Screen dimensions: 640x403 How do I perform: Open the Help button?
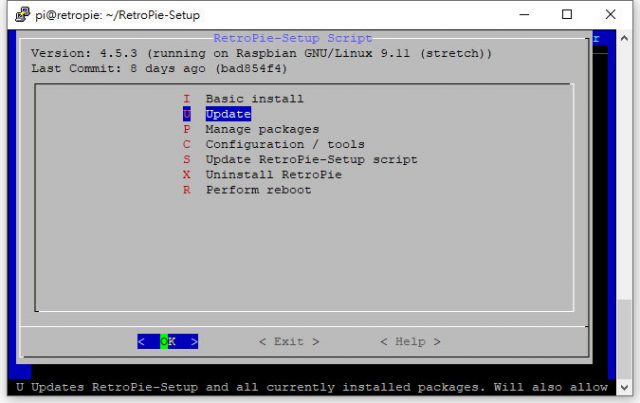click(x=410, y=341)
